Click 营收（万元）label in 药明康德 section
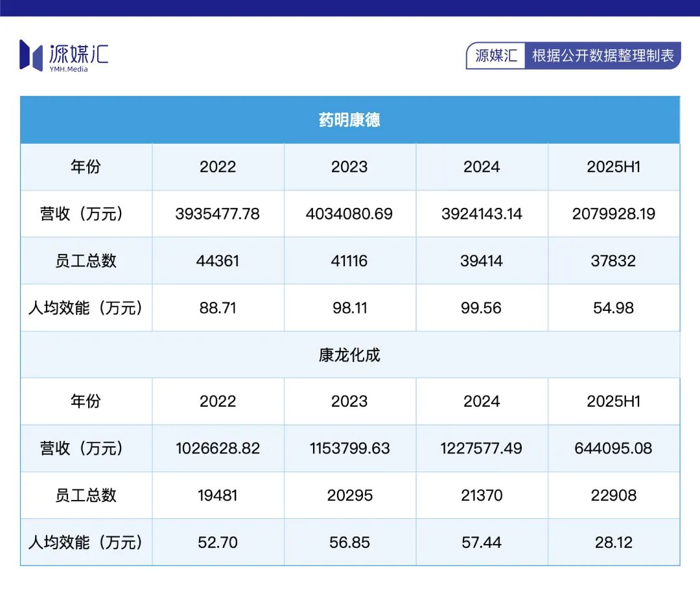 (x=82, y=214)
